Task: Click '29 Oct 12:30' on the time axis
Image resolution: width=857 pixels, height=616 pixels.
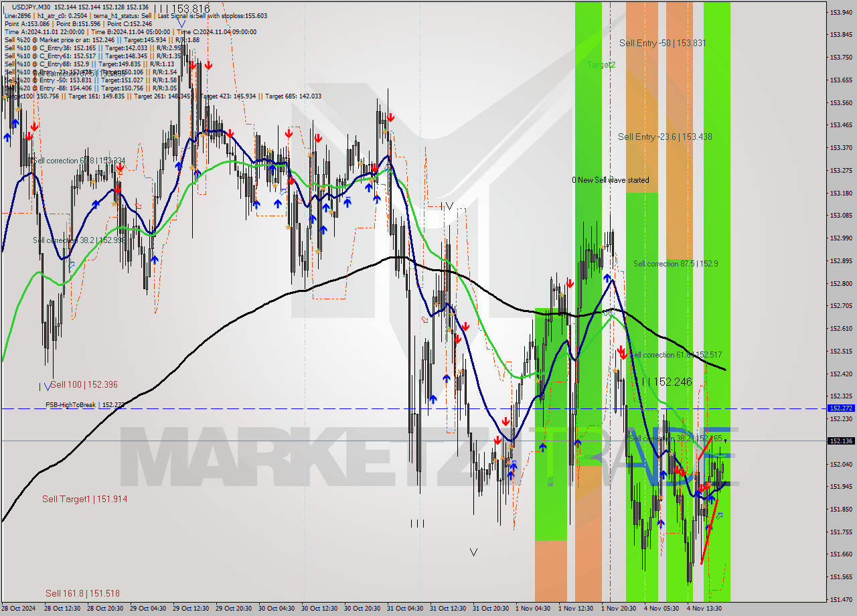Action: 190,609
